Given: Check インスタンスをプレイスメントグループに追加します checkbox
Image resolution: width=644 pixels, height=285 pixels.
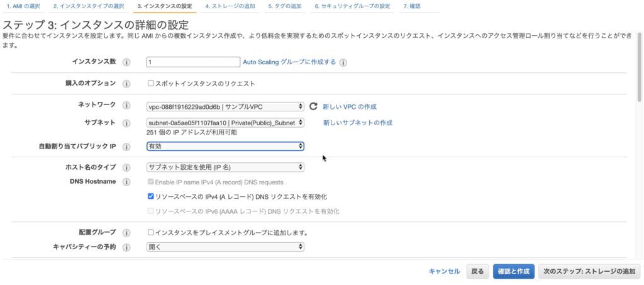Looking at the screenshot, I should (x=151, y=232).
